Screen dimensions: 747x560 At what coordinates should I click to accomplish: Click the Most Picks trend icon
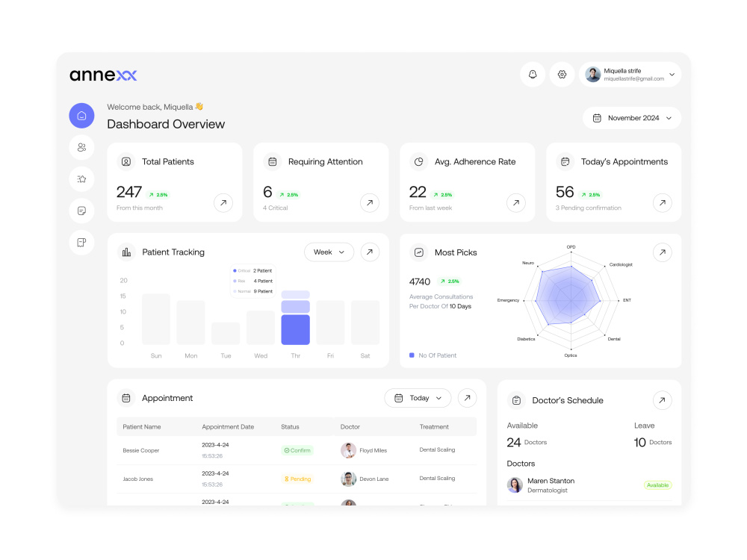419,252
